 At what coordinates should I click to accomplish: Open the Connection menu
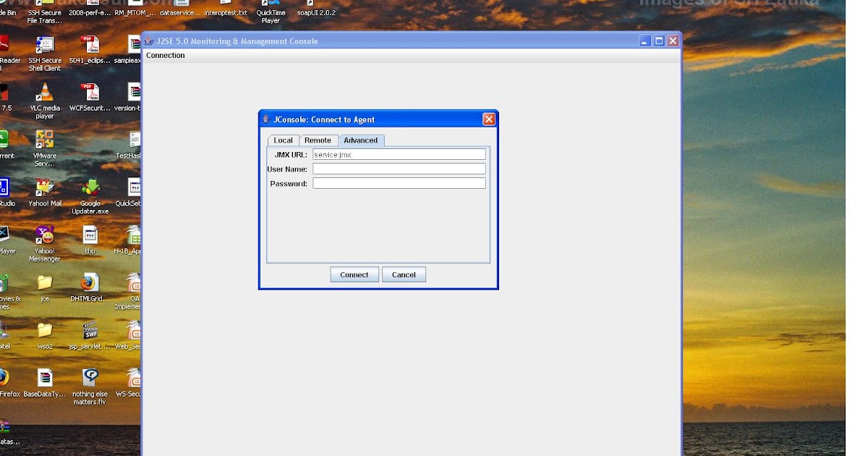(165, 55)
